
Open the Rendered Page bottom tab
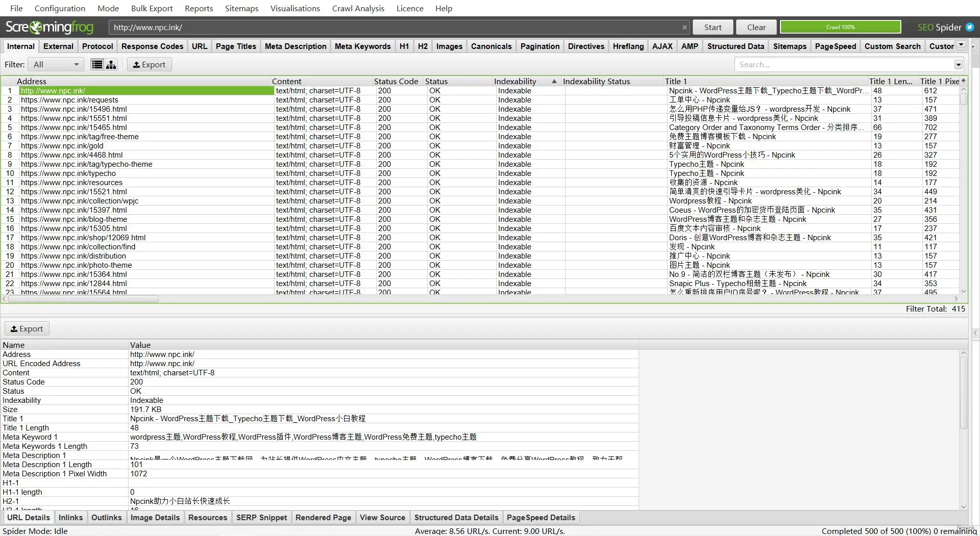tap(323, 517)
